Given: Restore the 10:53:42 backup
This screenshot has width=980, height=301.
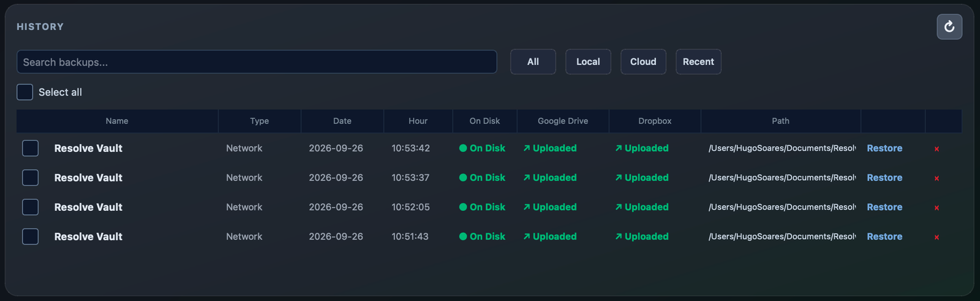Looking at the screenshot, I should click(884, 148).
